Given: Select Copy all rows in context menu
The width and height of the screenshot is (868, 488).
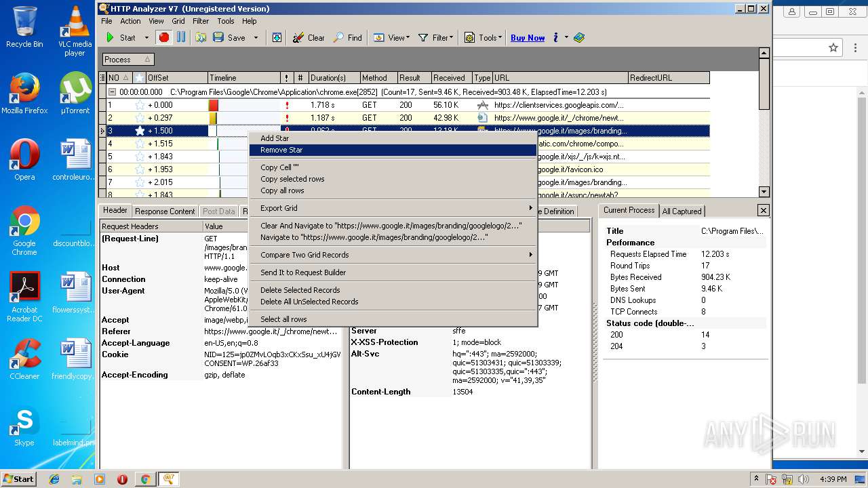Looking at the screenshot, I should 393,190.
